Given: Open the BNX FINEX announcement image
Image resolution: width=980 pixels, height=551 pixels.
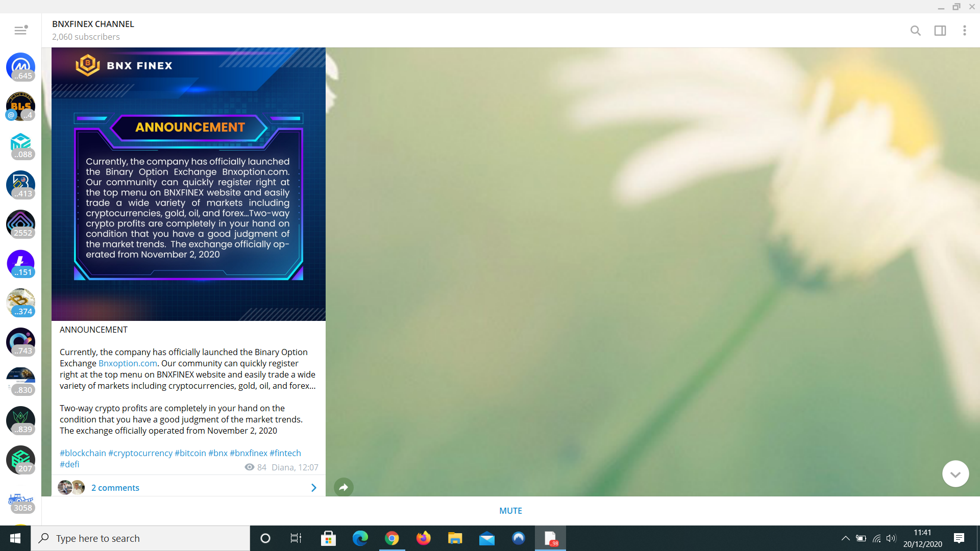Looking at the screenshot, I should point(188,184).
